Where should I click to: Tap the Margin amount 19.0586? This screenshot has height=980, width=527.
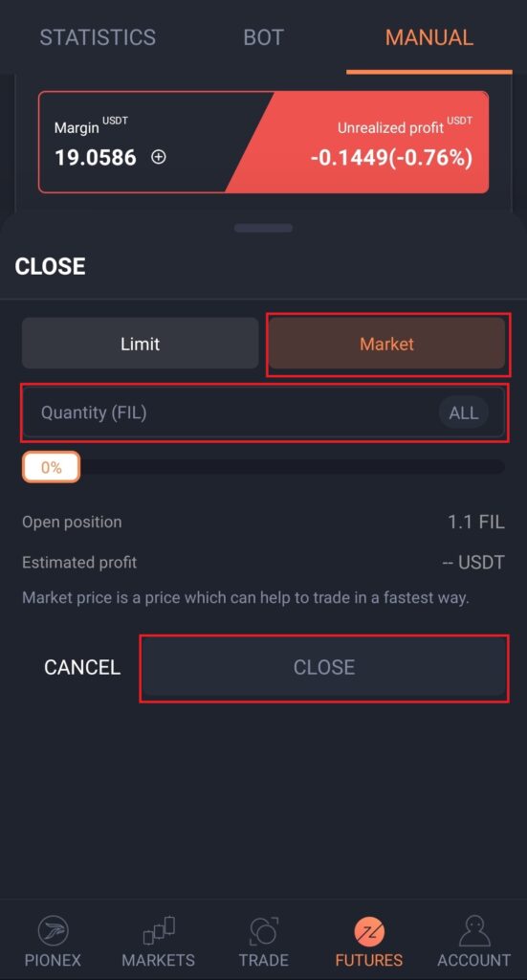(95, 157)
